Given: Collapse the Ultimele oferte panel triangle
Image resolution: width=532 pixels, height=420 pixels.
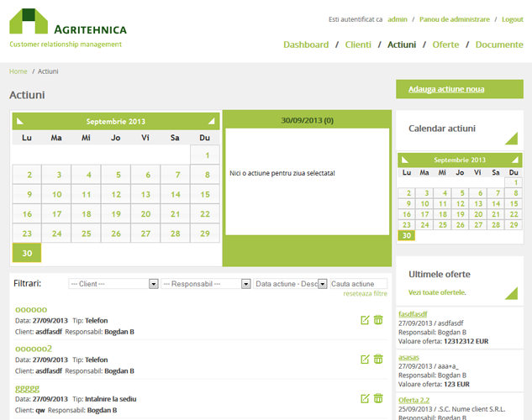Looking at the screenshot, I should 511,293.
